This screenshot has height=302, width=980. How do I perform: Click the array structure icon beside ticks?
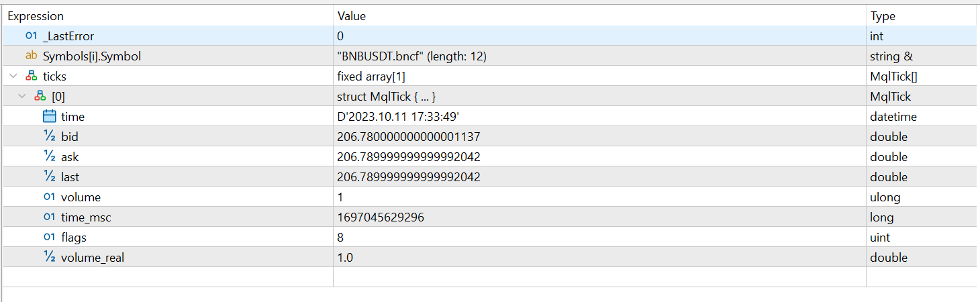[32, 77]
